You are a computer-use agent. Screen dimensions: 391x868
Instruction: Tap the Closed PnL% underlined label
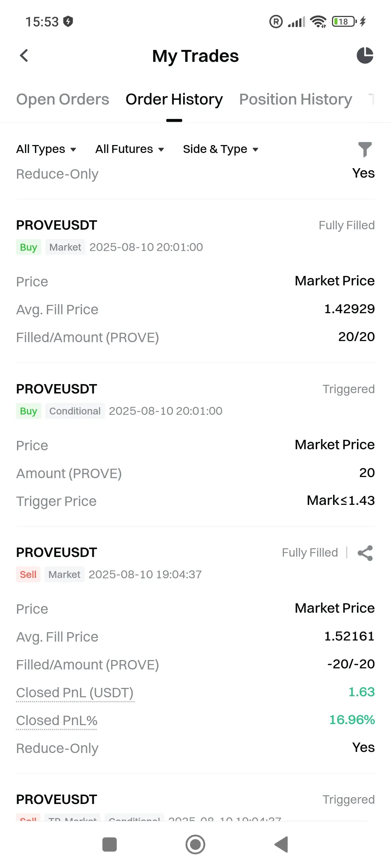[57, 720]
